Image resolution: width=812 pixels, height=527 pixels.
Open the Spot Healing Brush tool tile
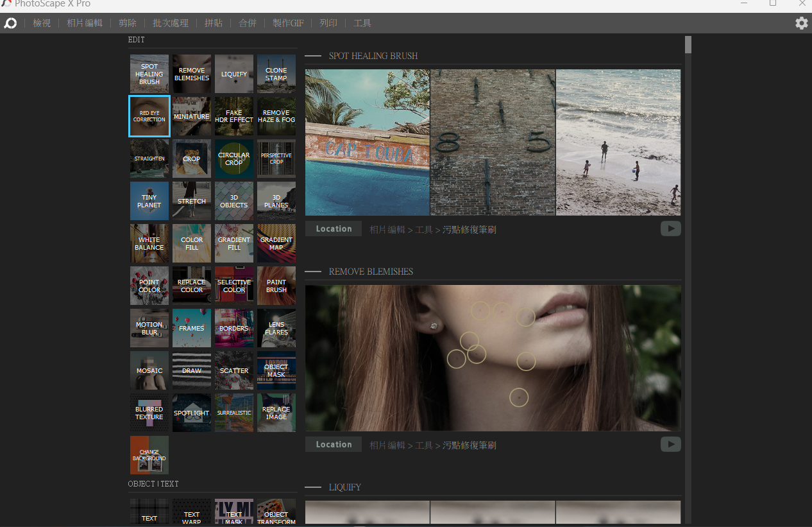[x=149, y=74]
